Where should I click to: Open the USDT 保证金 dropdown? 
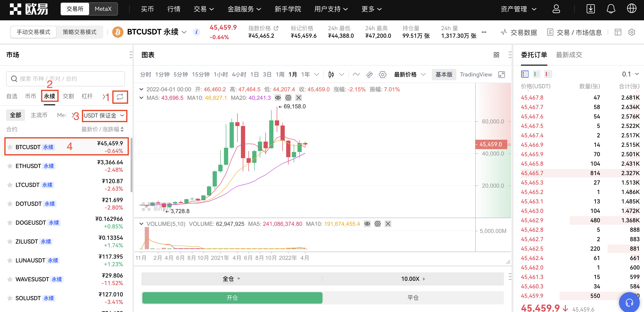pyautogui.click(x=104, y=116)
